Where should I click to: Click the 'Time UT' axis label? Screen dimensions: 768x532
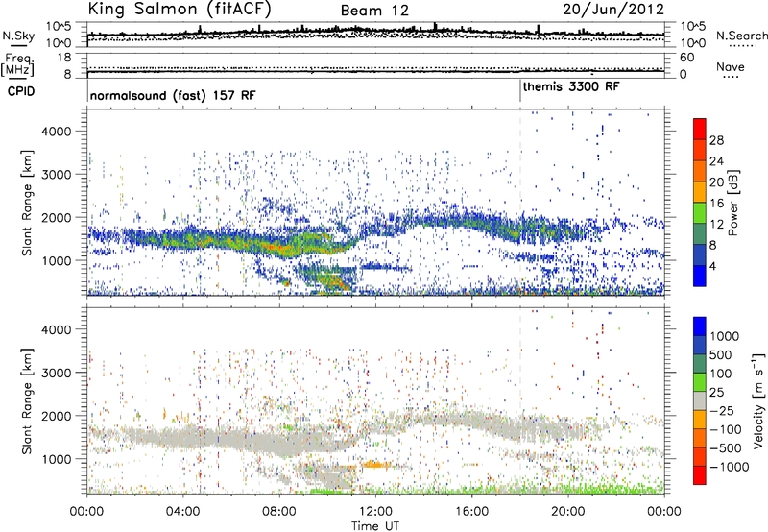pyautogui.click(x=375, y=526)
